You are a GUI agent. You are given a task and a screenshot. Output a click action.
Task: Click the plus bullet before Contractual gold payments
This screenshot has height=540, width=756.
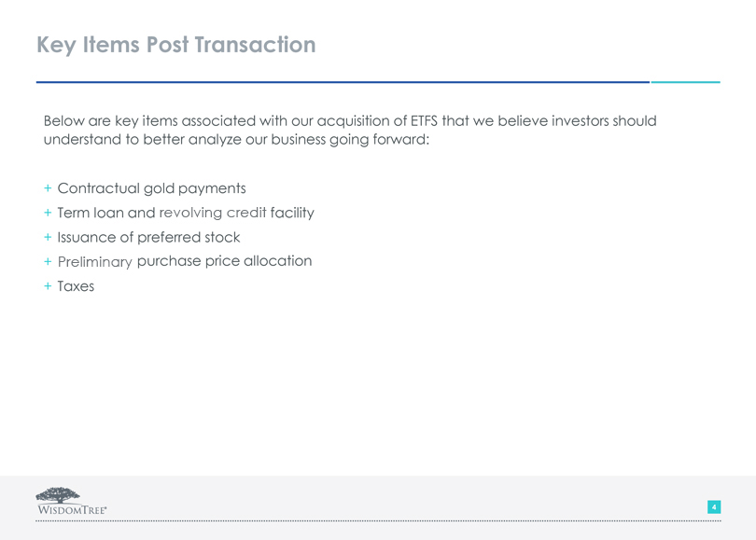click(49, 188)
